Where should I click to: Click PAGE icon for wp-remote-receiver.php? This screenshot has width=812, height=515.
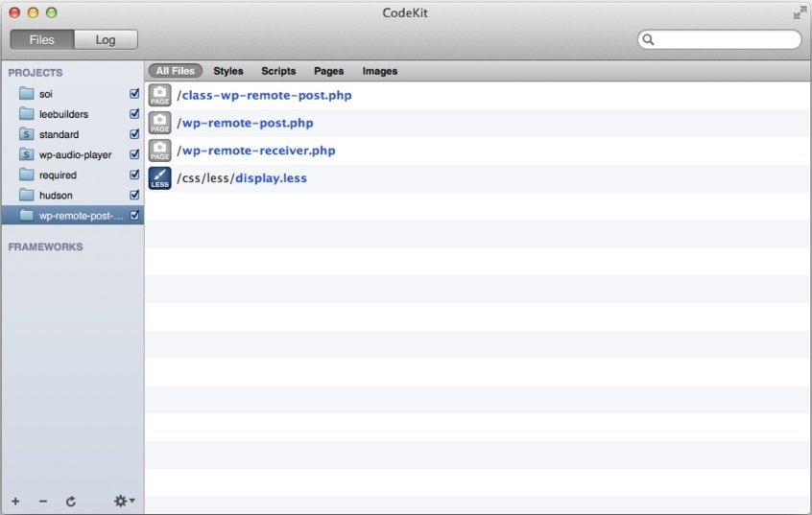(x=159, y=151)
